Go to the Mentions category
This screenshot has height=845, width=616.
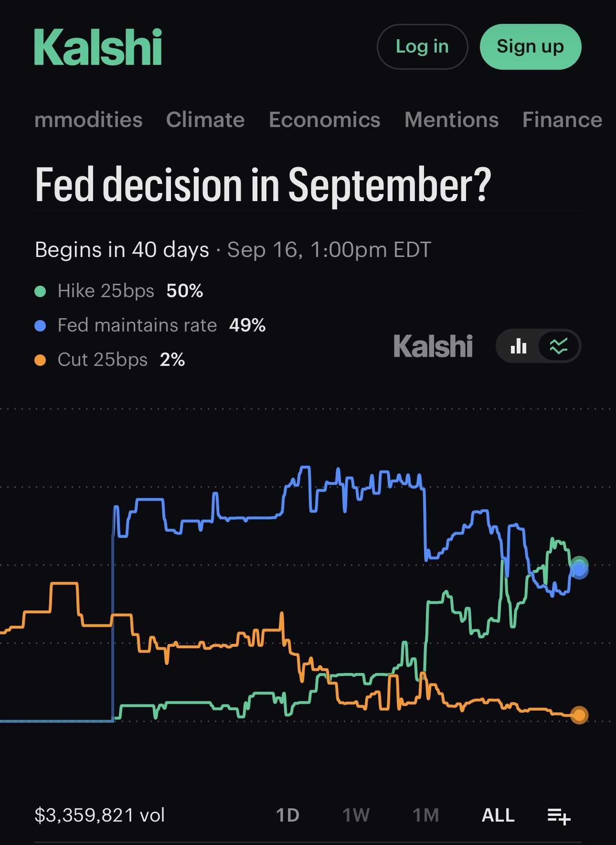point(452,120)
